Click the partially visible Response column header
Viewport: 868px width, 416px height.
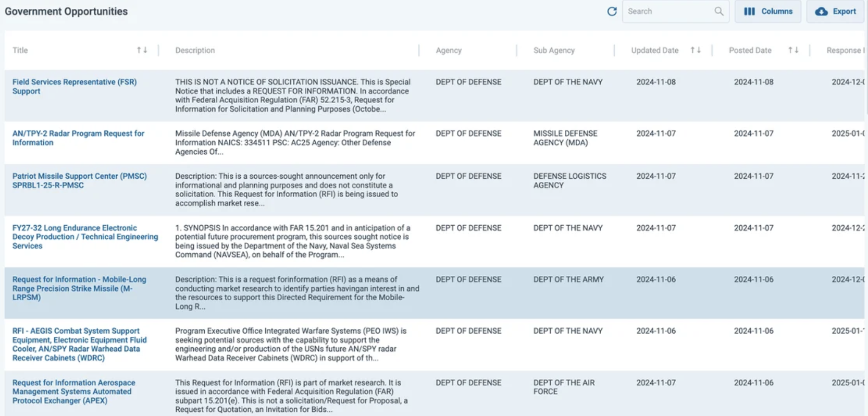pos(845,51)
